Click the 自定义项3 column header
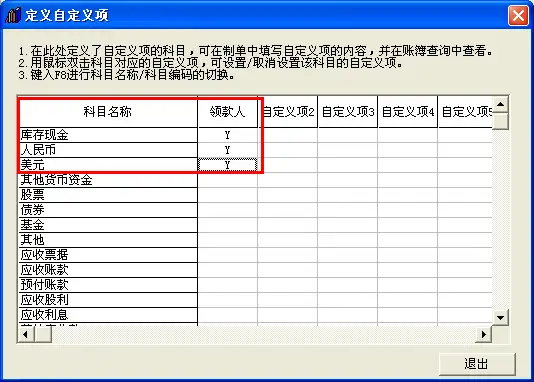The width and height of the screenshot is (534, 382). (348, 112)
